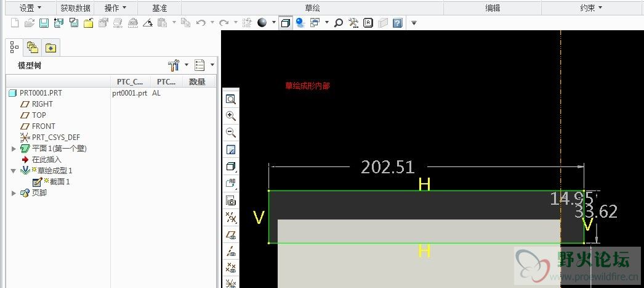Click the Repaint screen icon
Screen dimensions: 644x288
pos(231,150)
